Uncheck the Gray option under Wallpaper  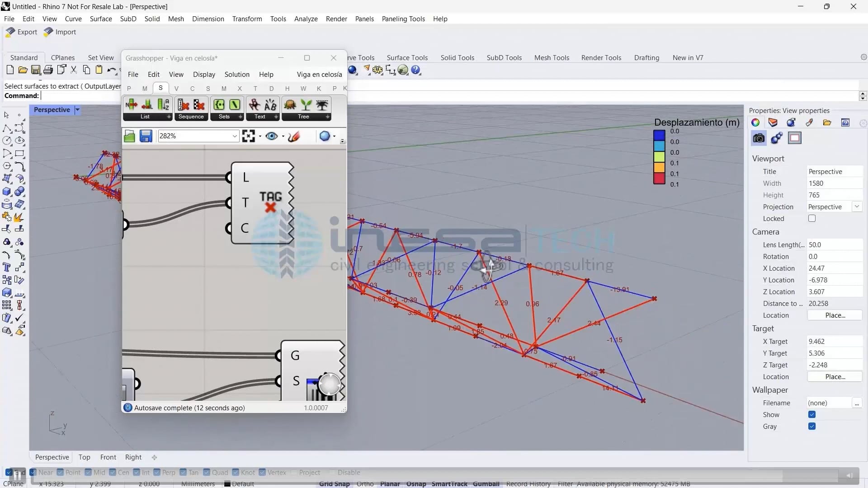(x=812, y=426)
